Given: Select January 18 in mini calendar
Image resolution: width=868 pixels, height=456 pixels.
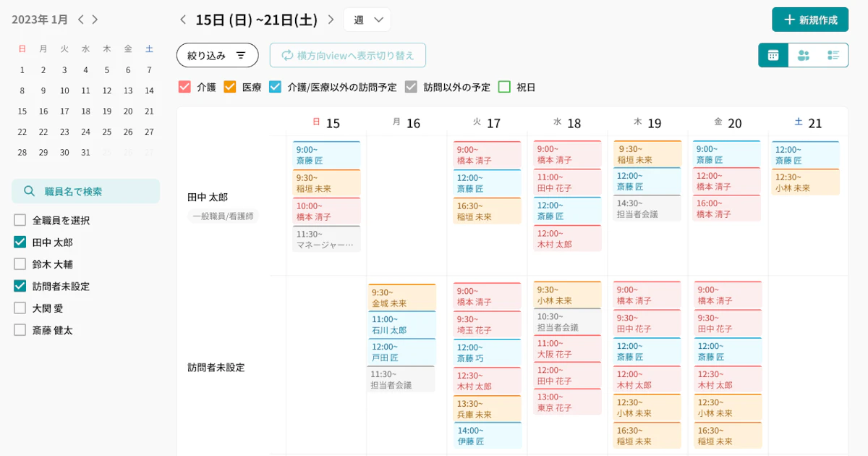Looking at the screenshot, I should (85, 111).
